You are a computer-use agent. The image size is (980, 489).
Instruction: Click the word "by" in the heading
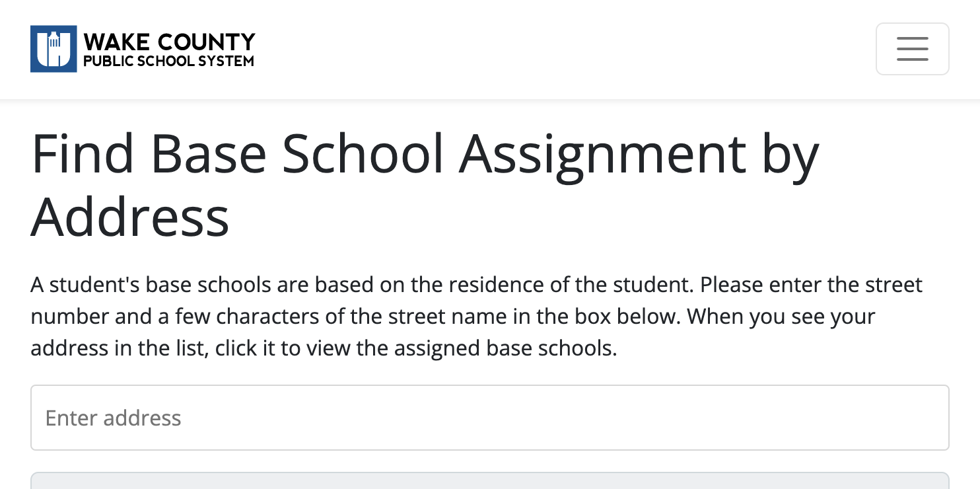click(x=790, y=155)
